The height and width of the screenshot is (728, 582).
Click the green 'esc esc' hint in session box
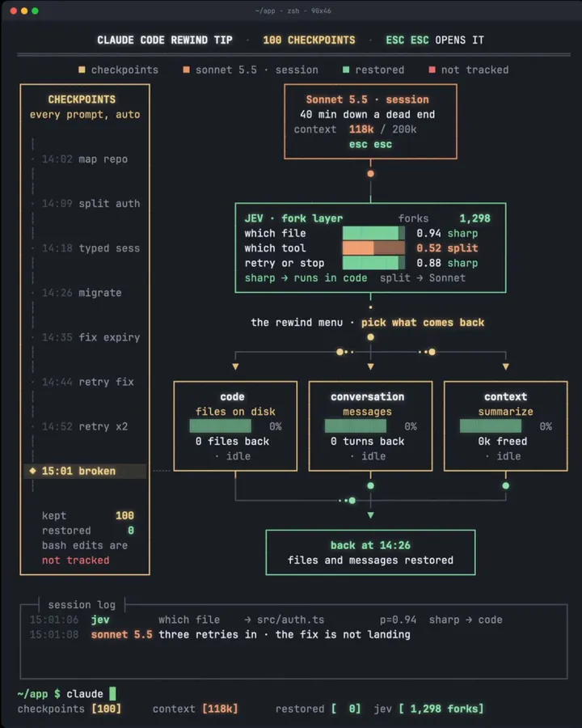point(370,145)
